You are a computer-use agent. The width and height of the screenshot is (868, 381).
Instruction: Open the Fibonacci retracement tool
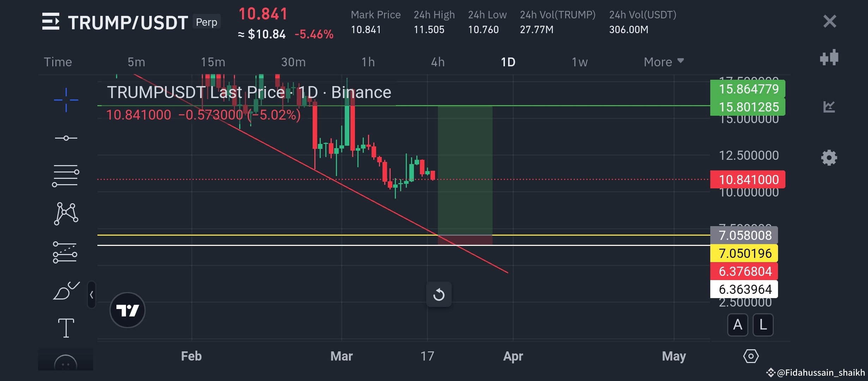[x=66, y=176]
